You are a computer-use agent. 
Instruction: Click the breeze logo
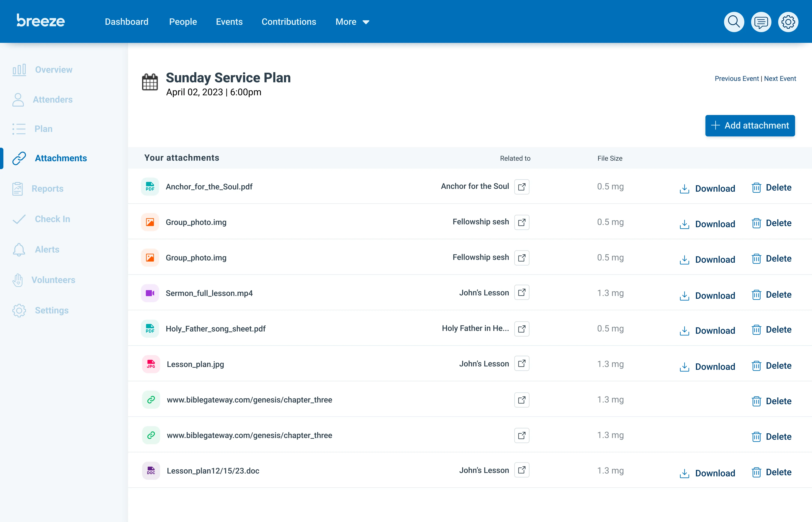(x=41, y=21)
